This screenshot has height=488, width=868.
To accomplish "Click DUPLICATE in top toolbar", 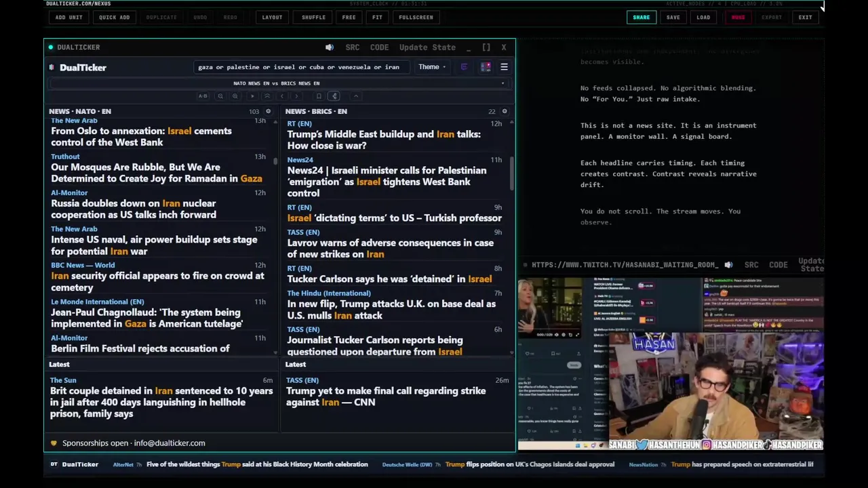I will [x=161, y=17].
